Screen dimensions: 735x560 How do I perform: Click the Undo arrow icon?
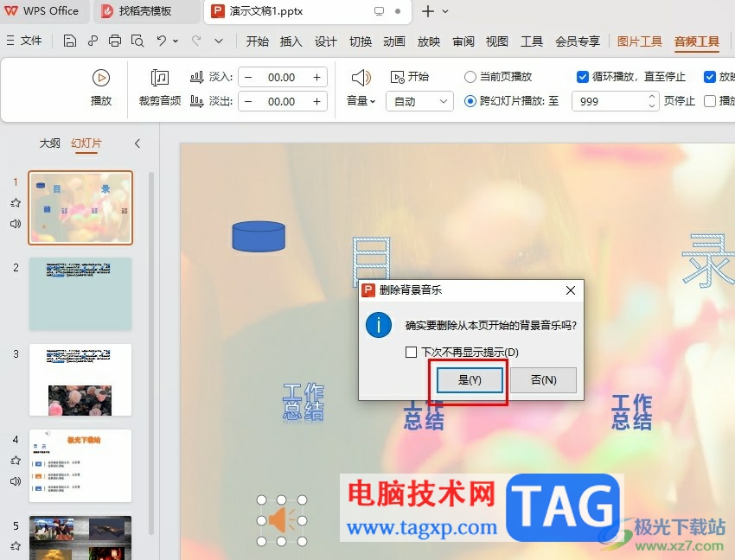click(x=161, y=41)
